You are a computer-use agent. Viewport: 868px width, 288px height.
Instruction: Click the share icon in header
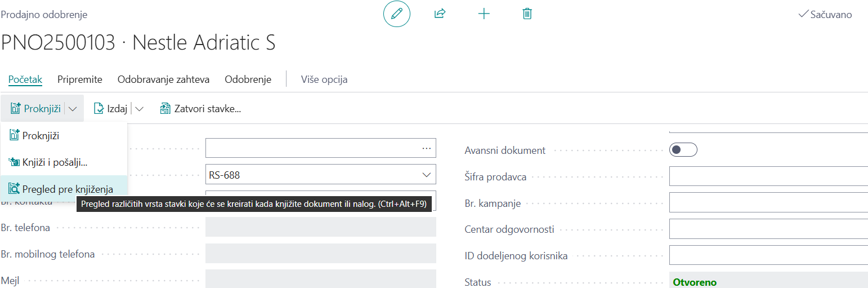click(440, 14)
